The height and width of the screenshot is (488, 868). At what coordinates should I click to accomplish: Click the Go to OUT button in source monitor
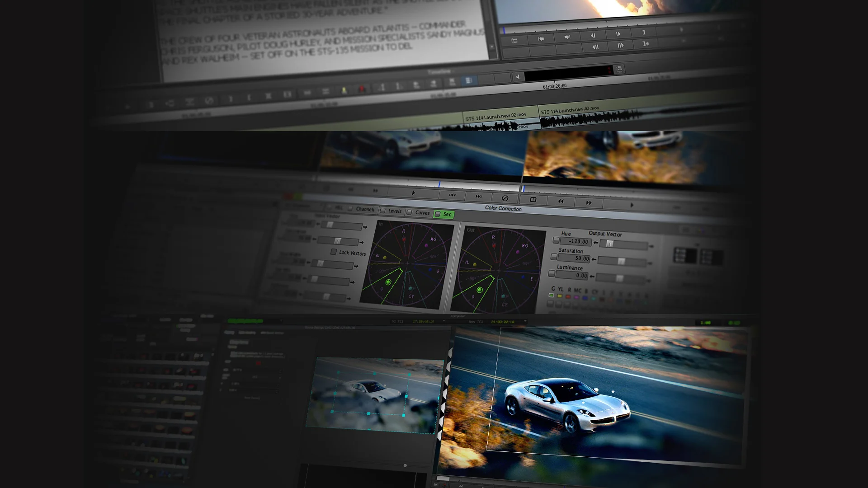[x=567, y=38]
